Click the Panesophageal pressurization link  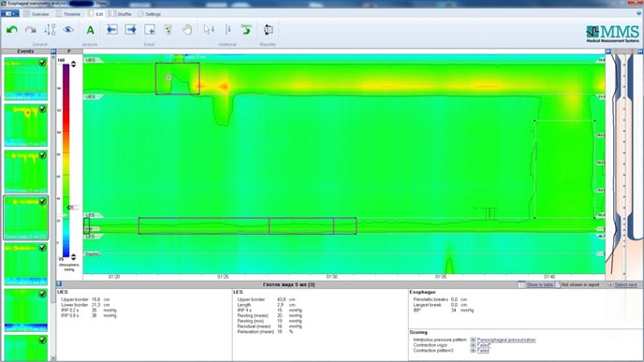pyautogui.click(x=506, y=340)
